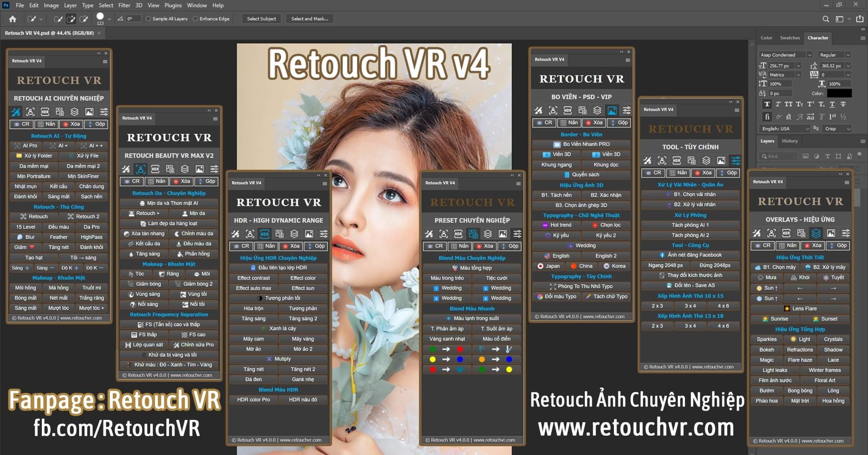Open the hamburger menu of HDR panel
868x455 pixels.
[325, 183]
